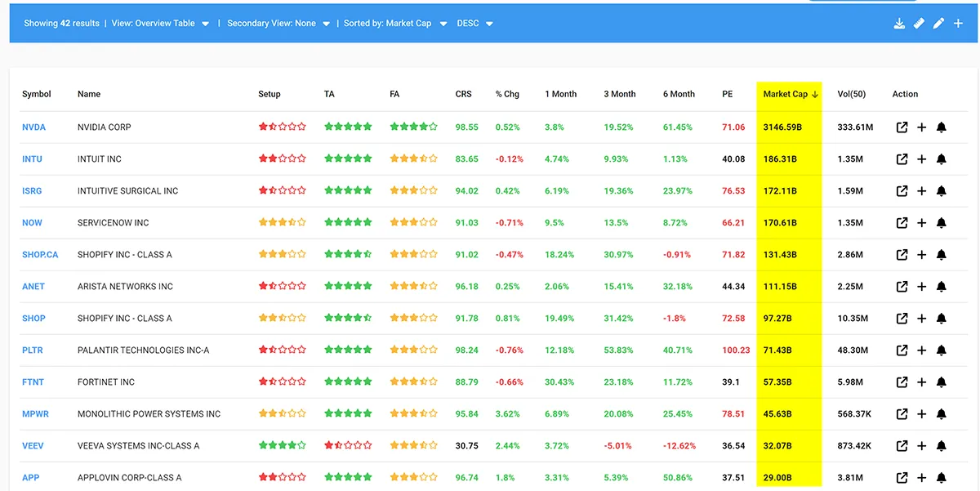Sort by the CRS column header
This screenshot has height=491, width=980.
(x=463, y=94)
